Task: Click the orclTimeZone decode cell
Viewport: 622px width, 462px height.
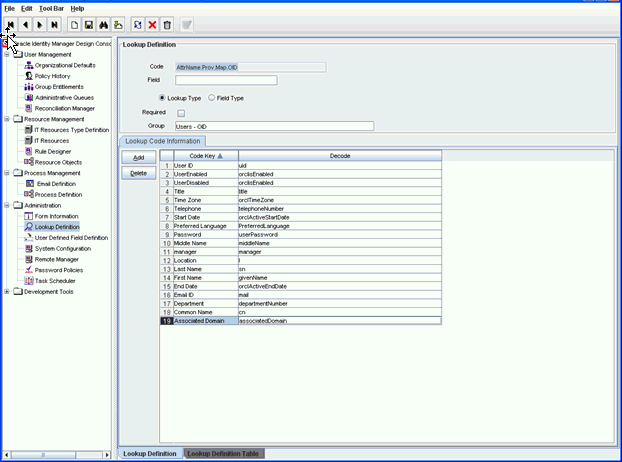Action: [x=340, y=200]
